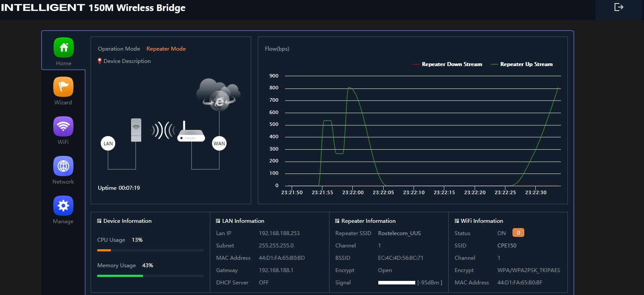The width and height of the screenshot is (644, 295).
Task: Click the Repeater Mode link
Action: click(166, 49)
